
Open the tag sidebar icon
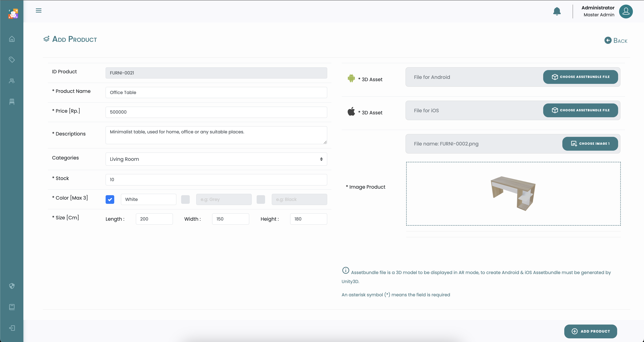coord(12,59)
